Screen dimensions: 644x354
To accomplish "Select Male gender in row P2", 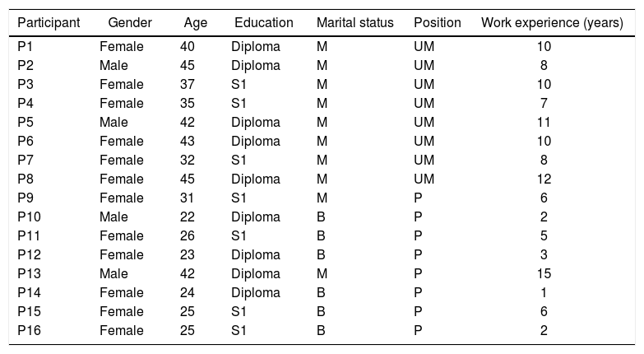I will coord(114,66).
